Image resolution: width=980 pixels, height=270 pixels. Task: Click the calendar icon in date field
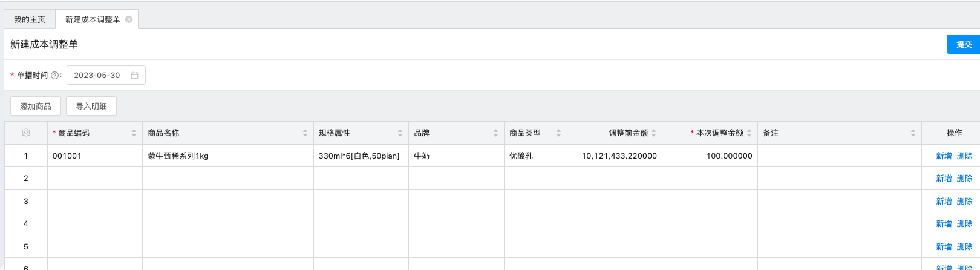pyautogui.click(x=134, y=76)
